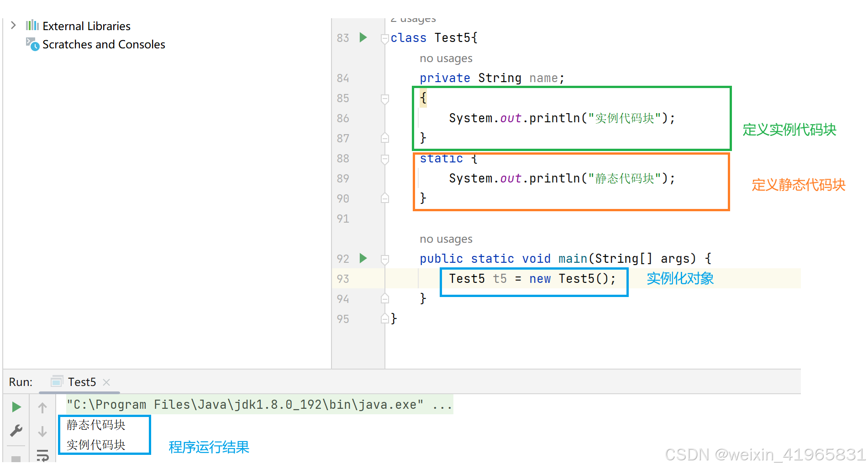Image resolution: width=868 pixels, height=469 pixels.
Task: Close the Test5 run tab
Action: [x=106, y=382]
